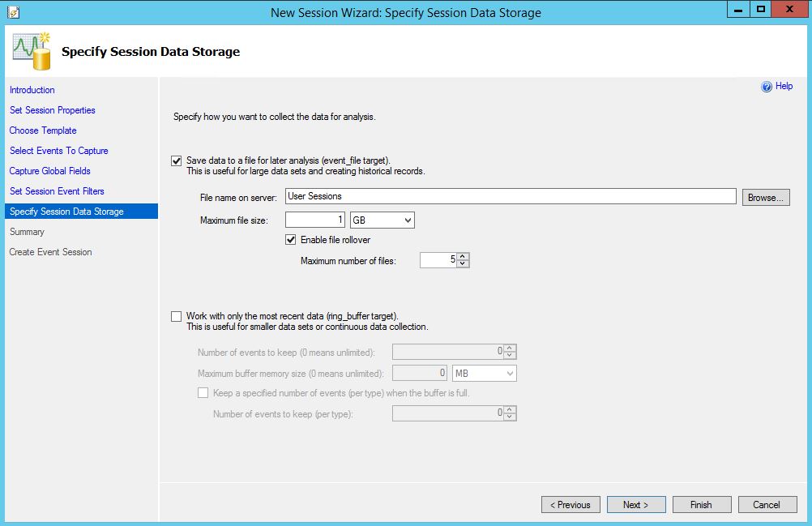Click the Browse... button
Screen dimensions: 812x526
766,197
